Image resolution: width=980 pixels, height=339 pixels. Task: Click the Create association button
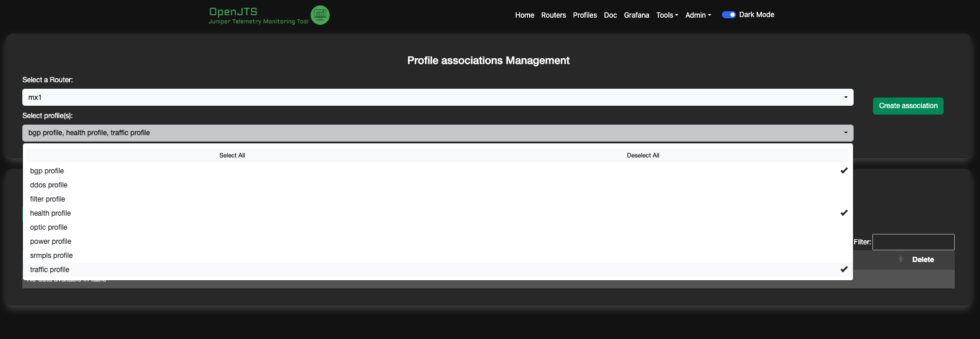(908, 106)
